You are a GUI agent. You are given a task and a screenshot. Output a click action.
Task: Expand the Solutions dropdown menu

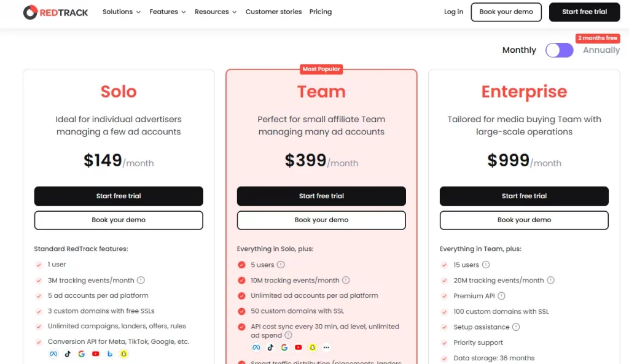121,12
